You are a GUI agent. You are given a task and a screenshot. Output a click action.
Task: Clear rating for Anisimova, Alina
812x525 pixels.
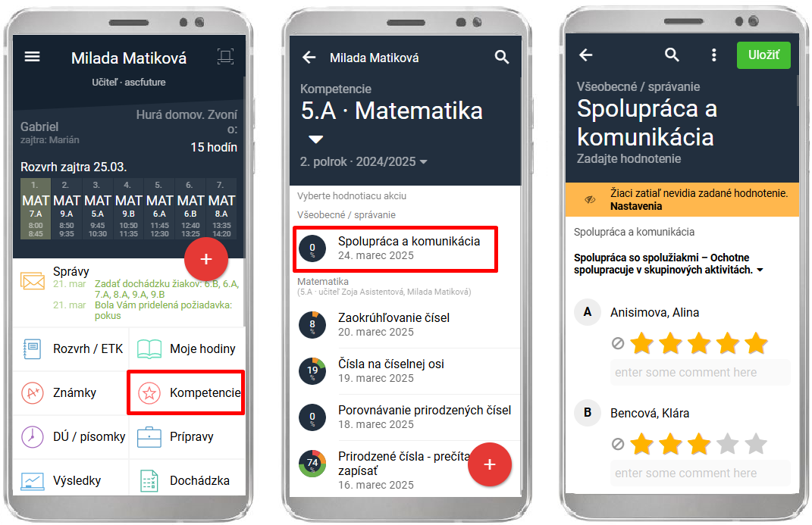617,343
